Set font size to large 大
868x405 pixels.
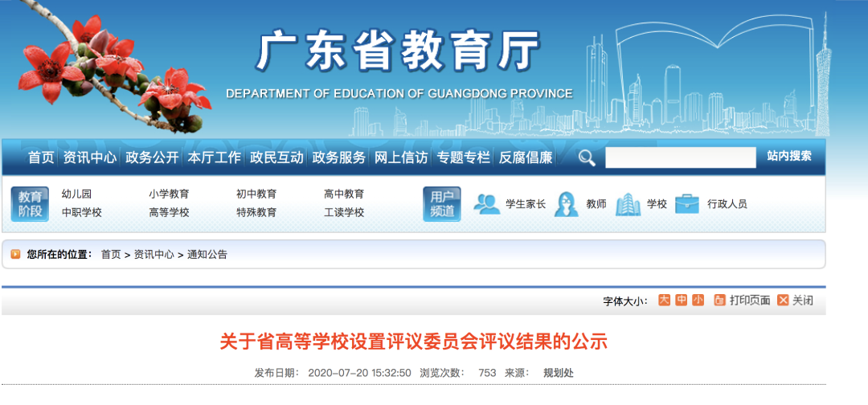pos(664,300)
